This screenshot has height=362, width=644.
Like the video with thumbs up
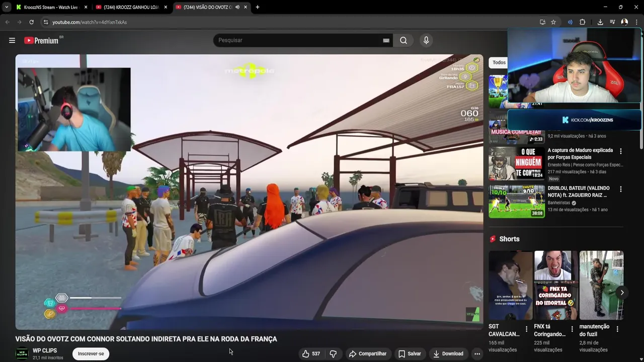coord(311,353)
